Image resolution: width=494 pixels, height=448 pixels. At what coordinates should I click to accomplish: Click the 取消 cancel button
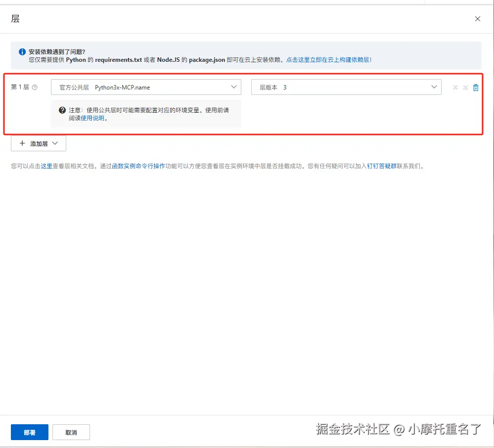71,432
